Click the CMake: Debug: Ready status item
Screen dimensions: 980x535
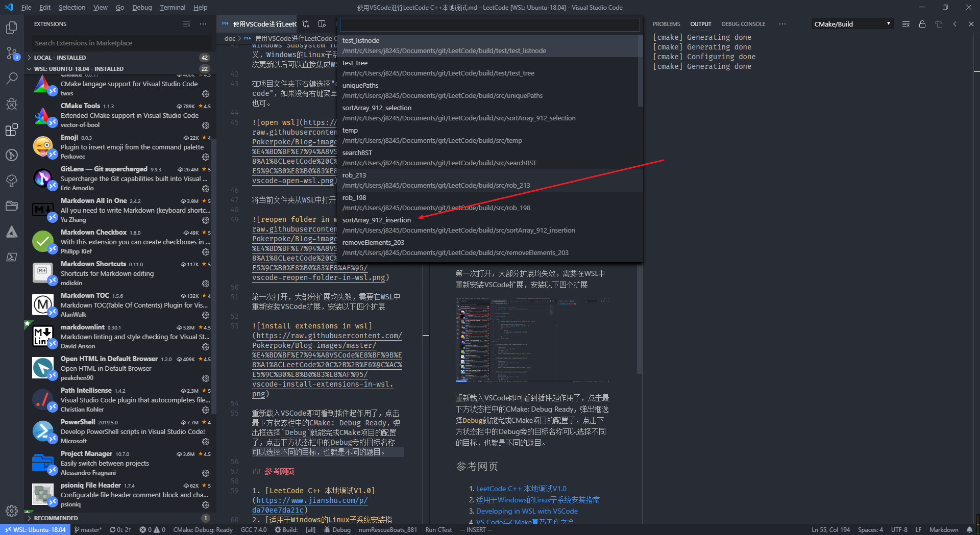click(x=203, y=530)
